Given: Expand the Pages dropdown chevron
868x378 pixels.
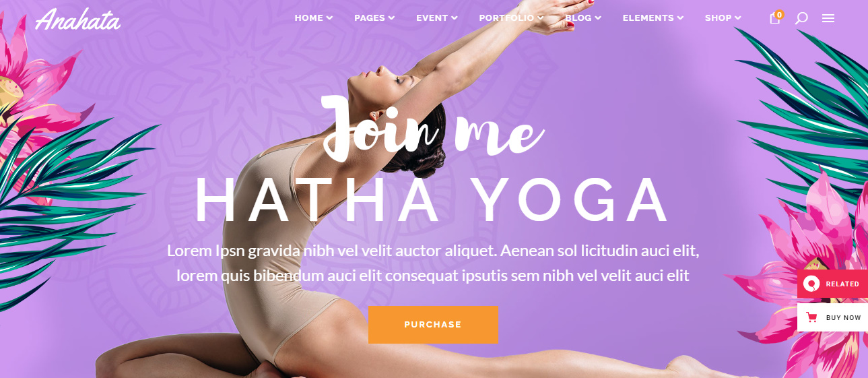Looking at the screenshot, I should pyautogui.click(x=391, y=18).
